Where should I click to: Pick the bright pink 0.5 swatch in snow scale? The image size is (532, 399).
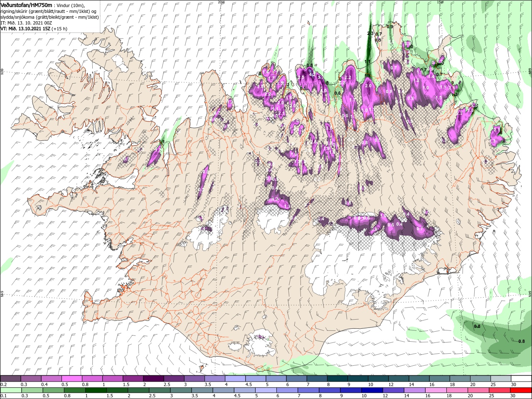(72, 379)
